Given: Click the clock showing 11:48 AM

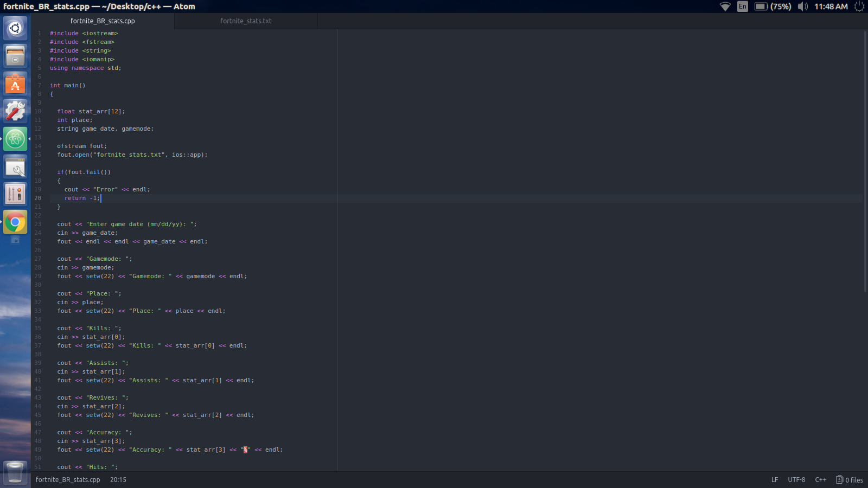Looking at the screenshot, I should pos(832,7).
